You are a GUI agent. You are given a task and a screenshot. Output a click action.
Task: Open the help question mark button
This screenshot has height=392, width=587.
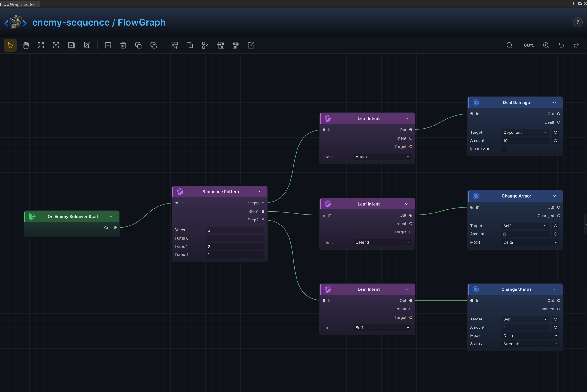coord(578,23)
